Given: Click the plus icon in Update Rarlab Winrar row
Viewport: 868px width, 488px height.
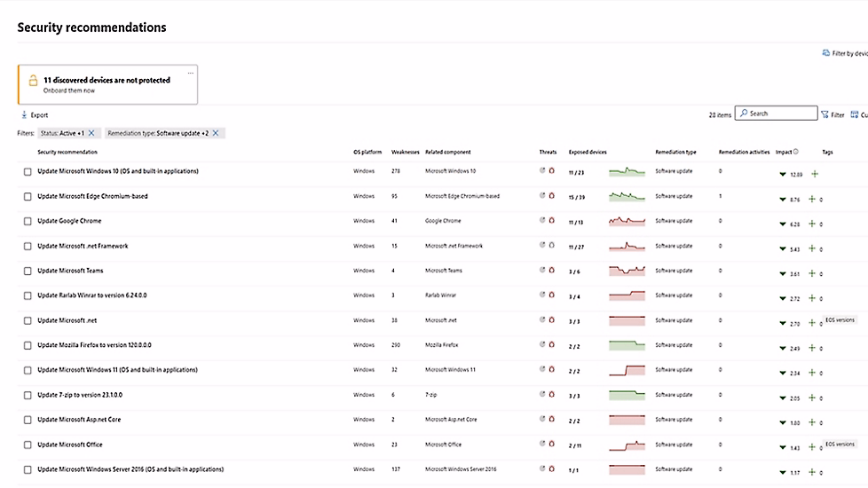Looking at the screenshot, I should 812,298.
